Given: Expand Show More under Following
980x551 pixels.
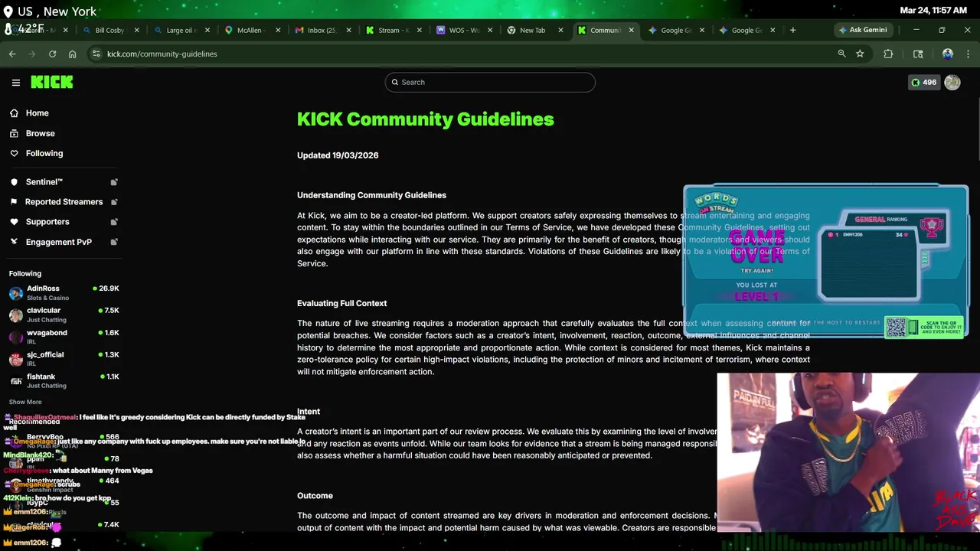Looking at the screenshot, I should (x=25, y=402).
